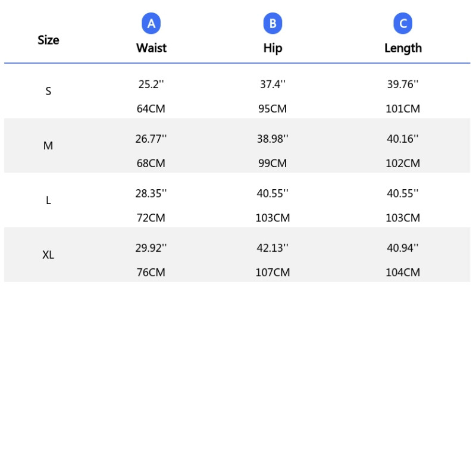Click the Hip column header
Screen dimensions: 476x476
(273, 48)
